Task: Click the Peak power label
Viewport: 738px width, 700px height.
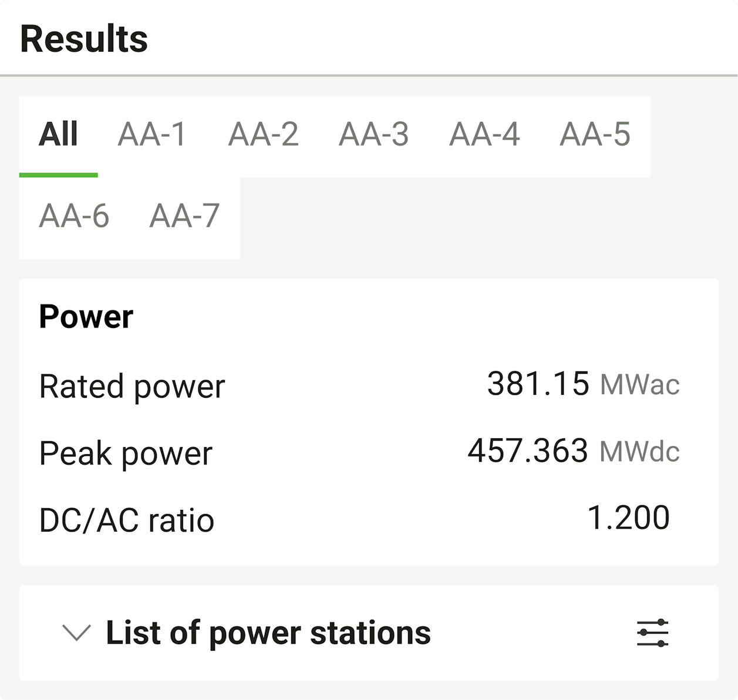Action: pyautogui.click(x=126, y=454)
